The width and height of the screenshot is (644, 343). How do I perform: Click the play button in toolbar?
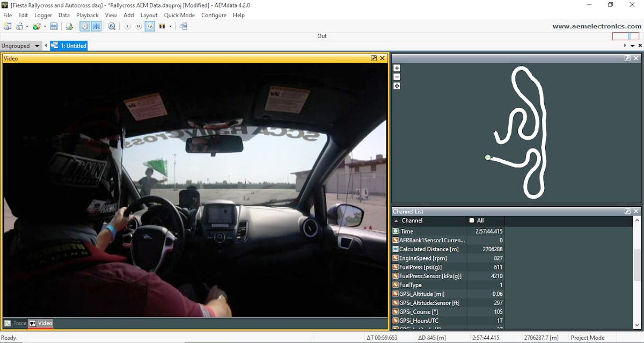click(128, 26)
